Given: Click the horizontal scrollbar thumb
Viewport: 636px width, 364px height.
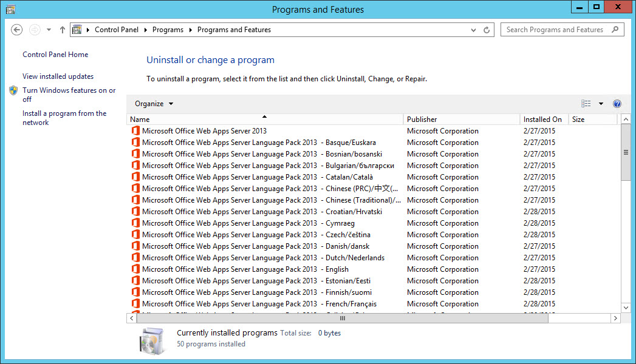Looking at the screenshot, I should (x=343, y=318).
